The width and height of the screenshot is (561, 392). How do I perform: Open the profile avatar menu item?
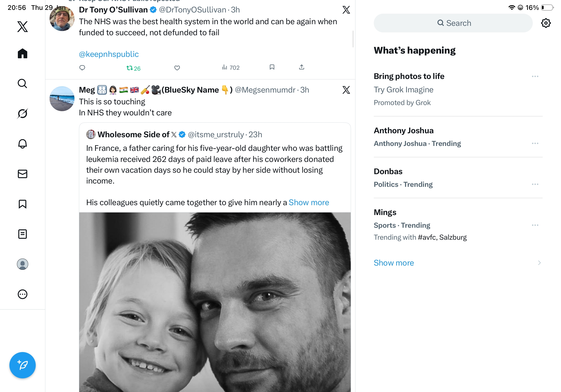[x=23, y=264]
